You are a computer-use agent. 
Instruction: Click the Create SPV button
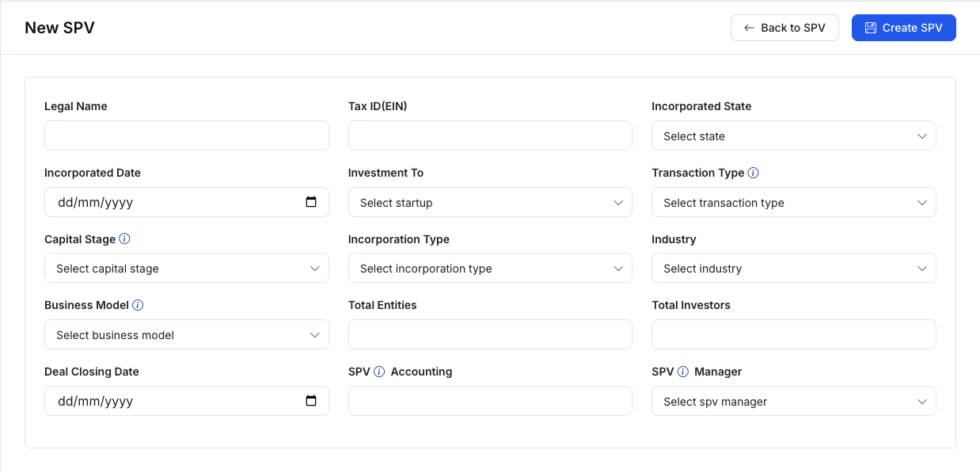903,28
